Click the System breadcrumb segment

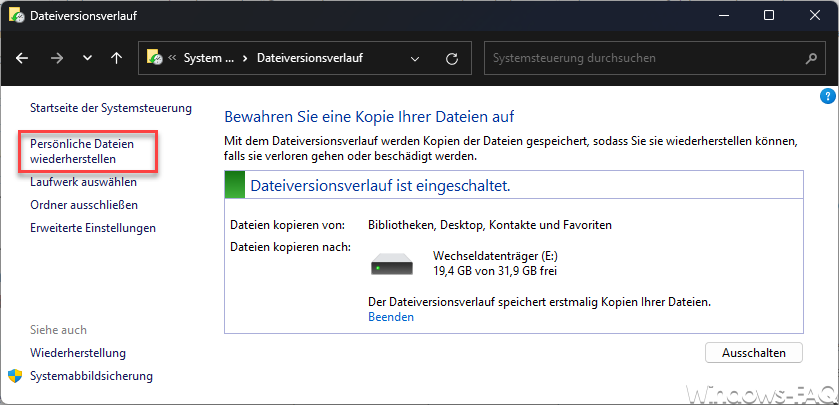pyautogui.click(x=209, y=58)
